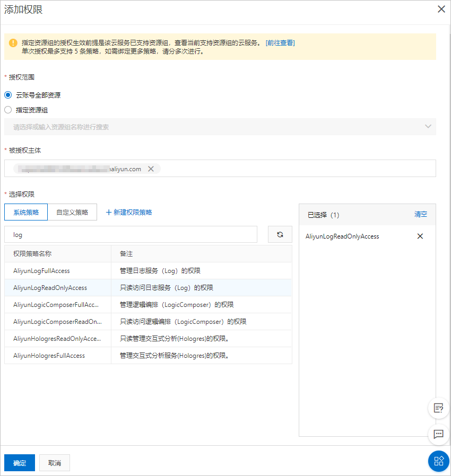Viewport: 451px width, 476px height.
Task: Cancel with 取消 button
Action: coord(55,463)
